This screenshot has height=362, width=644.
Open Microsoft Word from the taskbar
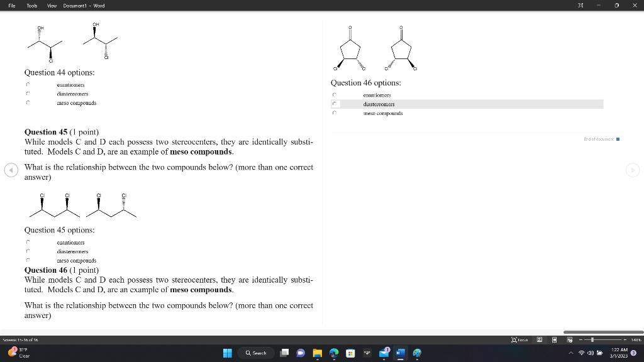pyautogui.click(x=399, y=353)
